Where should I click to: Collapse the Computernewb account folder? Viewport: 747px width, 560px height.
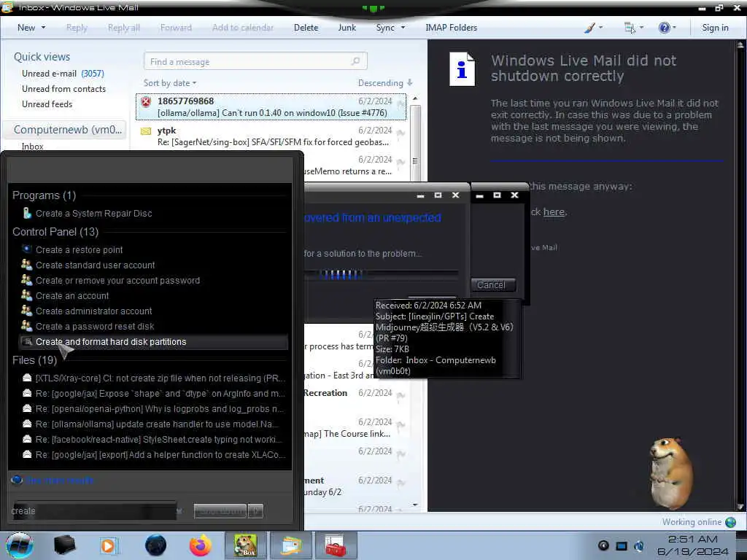pos(68,130)
